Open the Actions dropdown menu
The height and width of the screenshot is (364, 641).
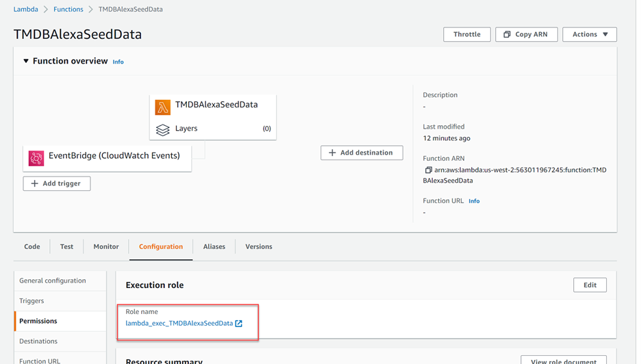pyautogui.click(x=590, y=34)
